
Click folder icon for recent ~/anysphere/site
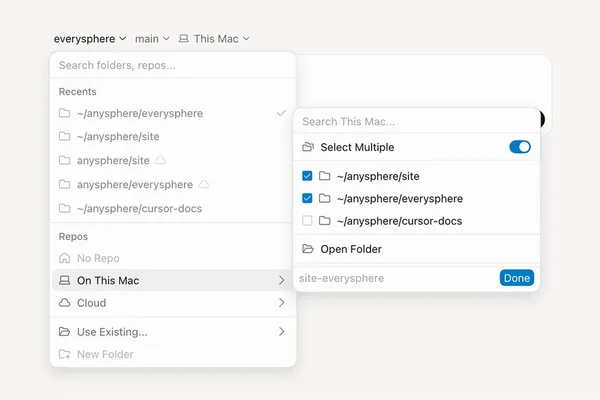64,136
